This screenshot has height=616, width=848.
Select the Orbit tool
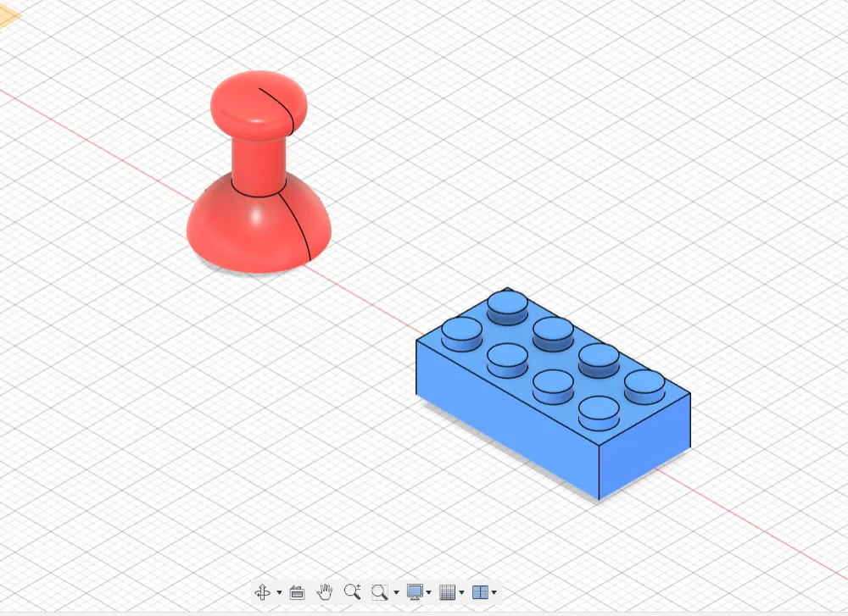(263, 592)
